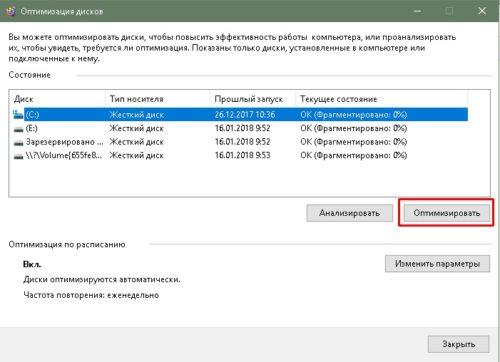
Task: Click Жесткий диск in the (E:) row
Action: point(137,128)
